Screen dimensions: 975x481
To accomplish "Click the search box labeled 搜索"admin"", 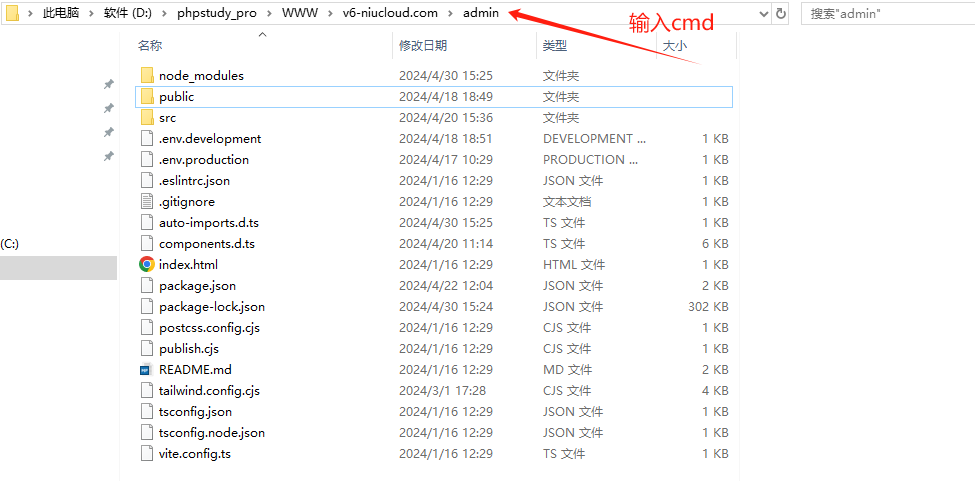I will [885, 14].
